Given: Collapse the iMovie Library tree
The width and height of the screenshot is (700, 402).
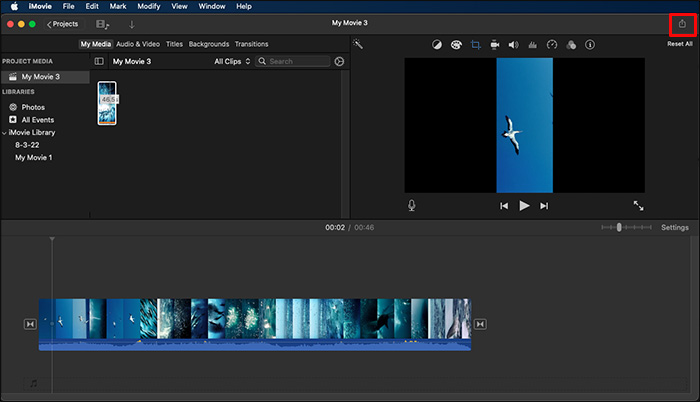Looking at the screenshot, I should pos(4,132).
